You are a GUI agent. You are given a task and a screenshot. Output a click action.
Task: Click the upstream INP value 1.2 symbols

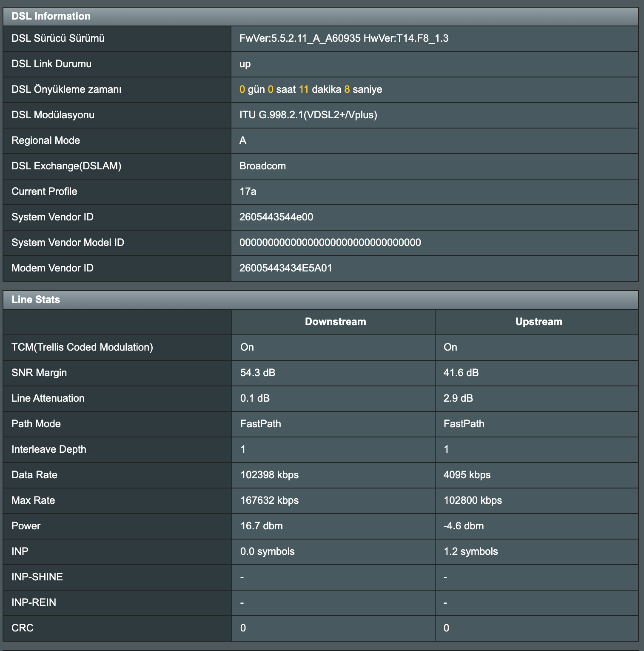pos(470,551)
